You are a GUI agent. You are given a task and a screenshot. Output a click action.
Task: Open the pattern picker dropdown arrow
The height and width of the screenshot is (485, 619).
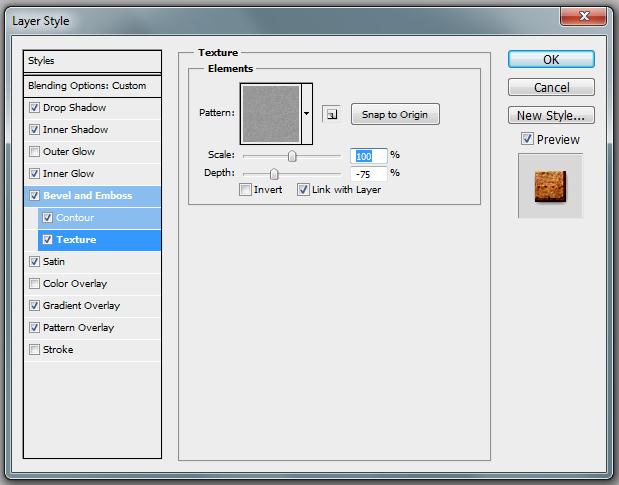pyautogui.click(x=307, y=114)
